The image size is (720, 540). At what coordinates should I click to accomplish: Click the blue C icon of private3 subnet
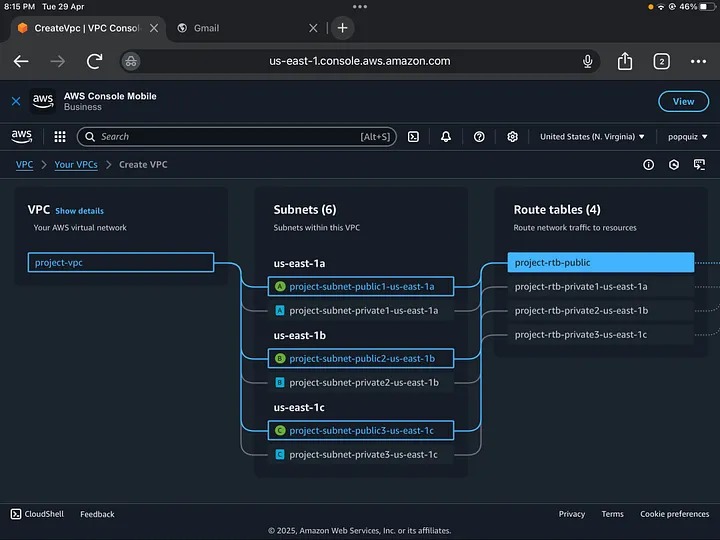pyautogui.click(x=280, y=455)
